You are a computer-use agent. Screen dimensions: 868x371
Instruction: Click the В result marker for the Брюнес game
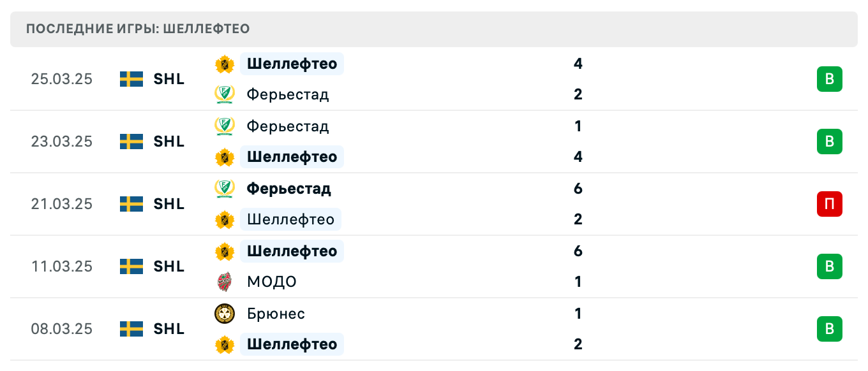(x=829, y=329)
